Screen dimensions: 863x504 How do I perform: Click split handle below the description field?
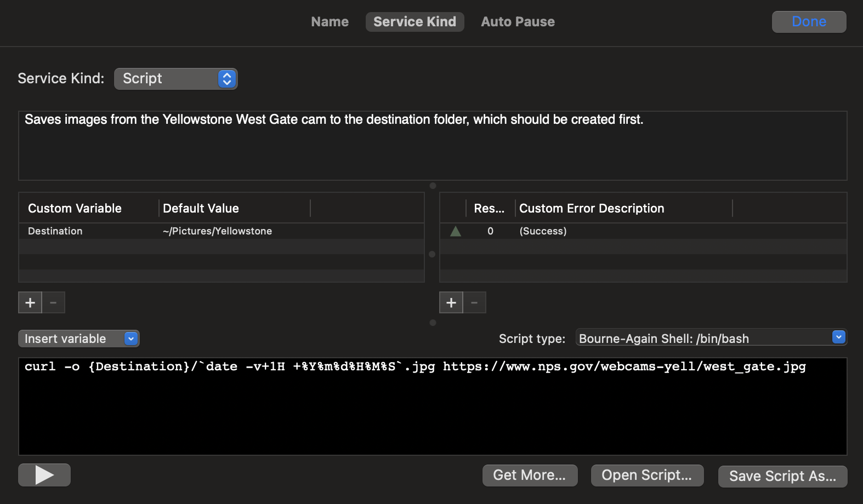click(433, 186)
